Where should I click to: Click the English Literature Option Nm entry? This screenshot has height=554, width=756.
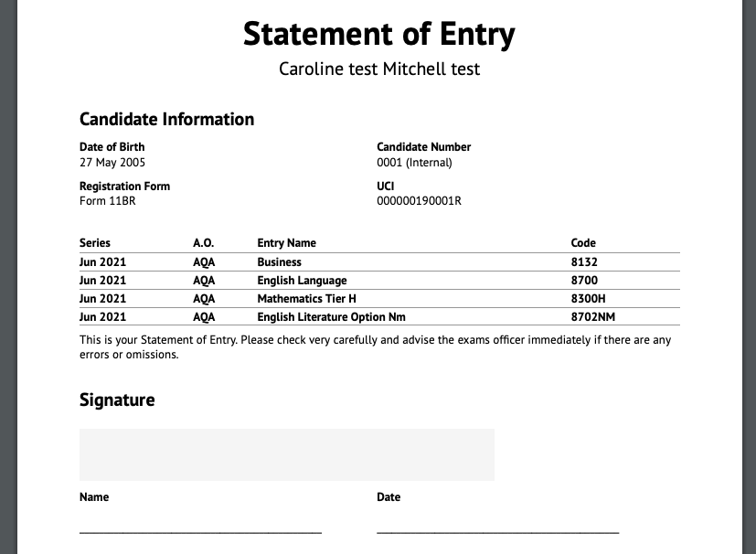click(331, 317)
